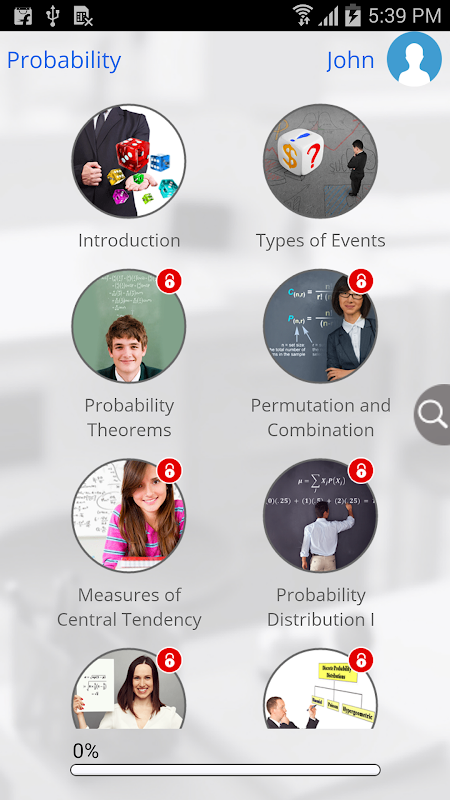Tap lock badge on flowchart chapter thumbnail
This screenshot has height=800, width=450.
point(361,660)
